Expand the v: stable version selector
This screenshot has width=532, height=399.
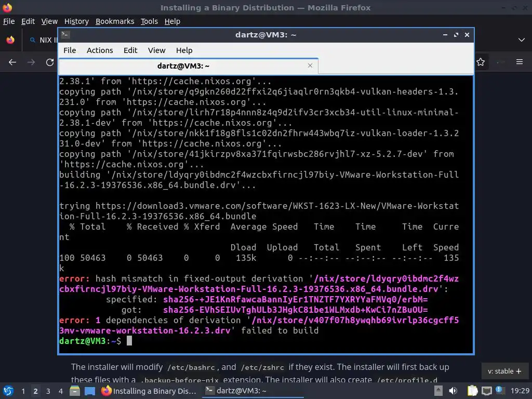504,371
